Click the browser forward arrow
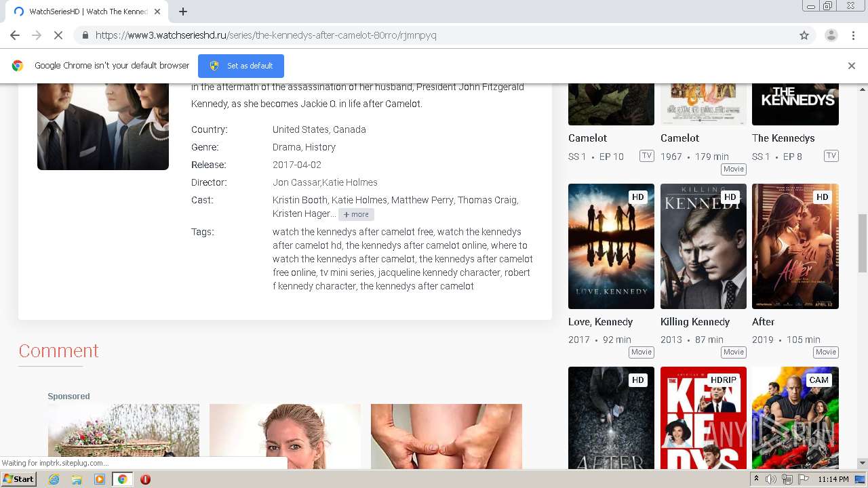Image resolution: width=868 pixels, height=488 pixels. (37, 35)
